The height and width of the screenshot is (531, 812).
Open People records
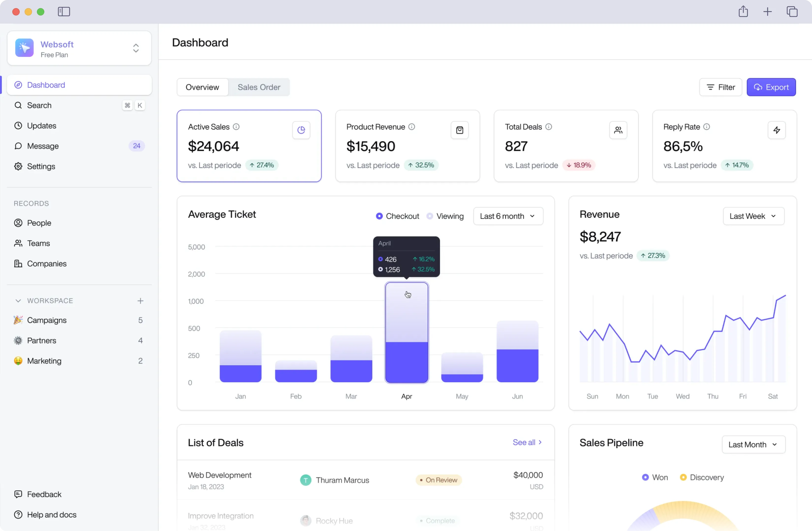point(79,223)
